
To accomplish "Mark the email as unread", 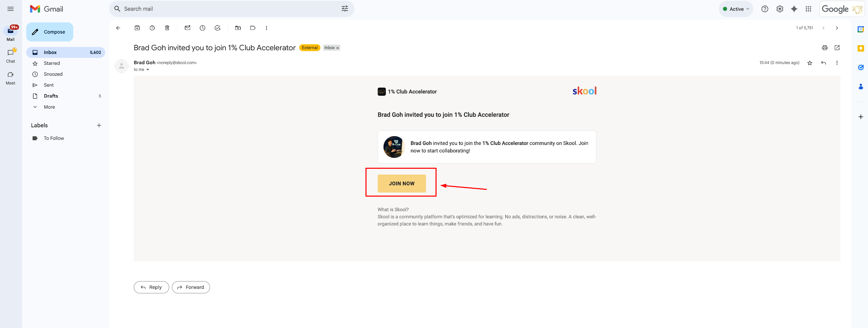I will pos(188,28).
